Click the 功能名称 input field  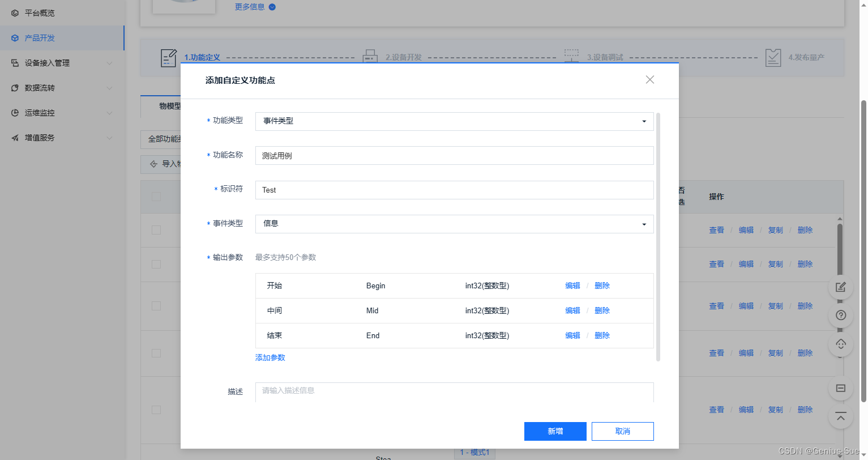(x=454, y=156)
